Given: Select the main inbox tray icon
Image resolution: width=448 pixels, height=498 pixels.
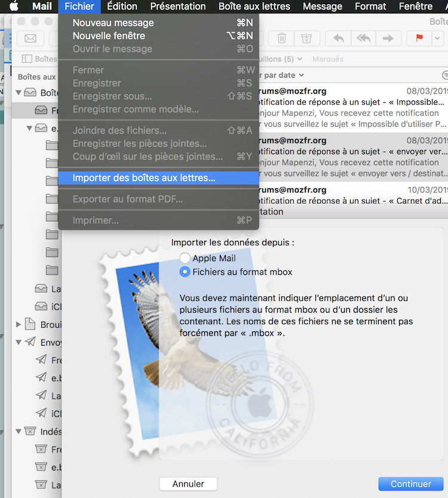Looking at the screenshot, I should tap(30, 93).
